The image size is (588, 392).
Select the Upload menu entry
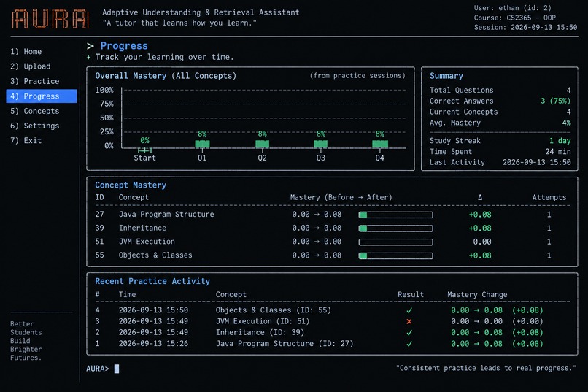[31, 66]
